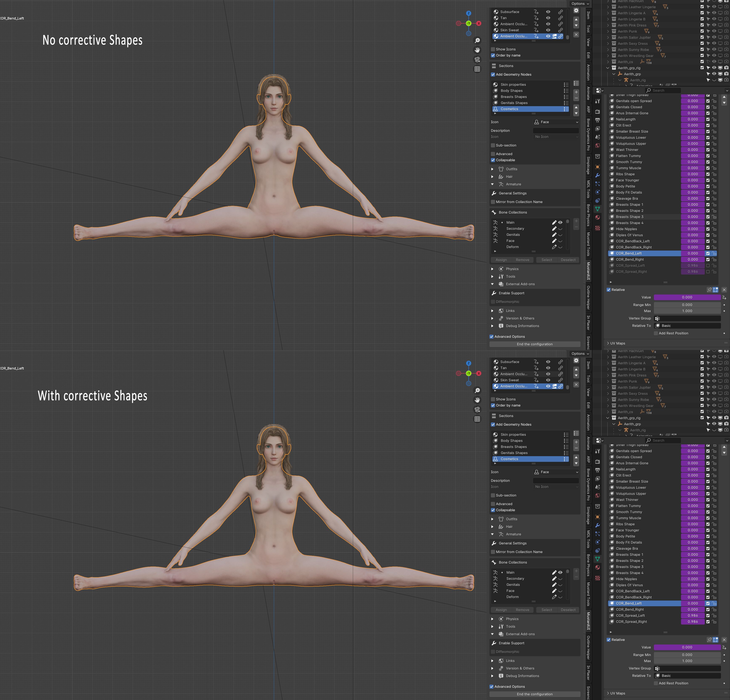The height and width of the screenshot is (700, 730).
Task: Open the World properties globe icon, top screenshot
Action: point(597,146)
